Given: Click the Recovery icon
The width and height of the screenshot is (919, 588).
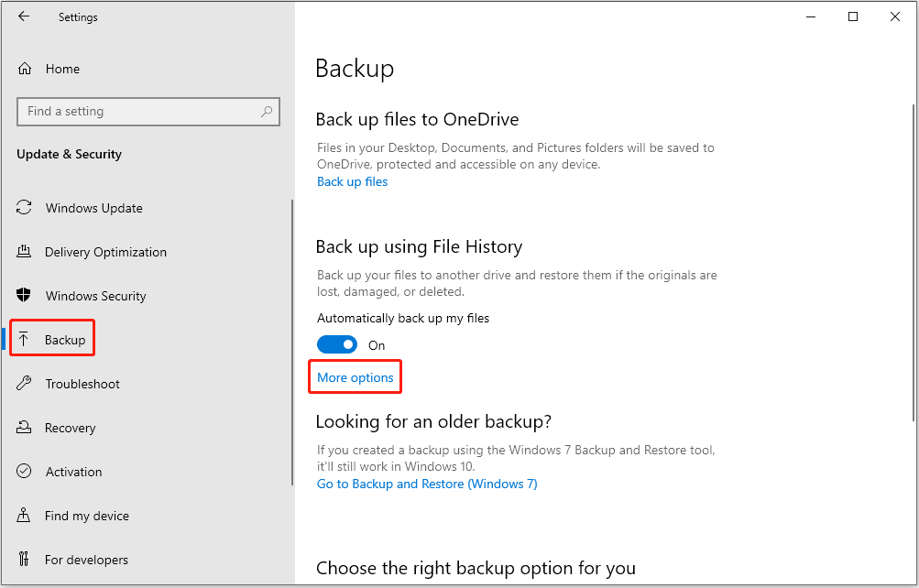Looking at the screenshot, I should pyautogui.click(x=24, y=427).
